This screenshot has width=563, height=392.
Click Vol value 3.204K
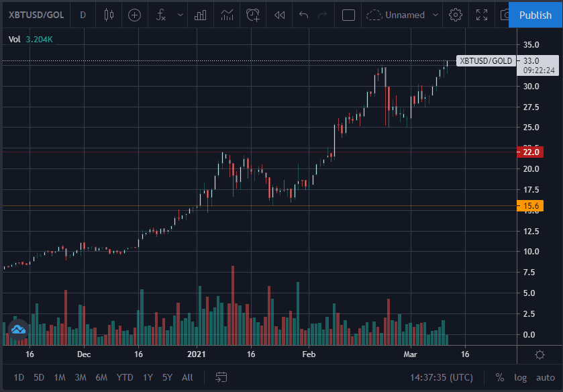pyautogui.click(x=39, y=39)
